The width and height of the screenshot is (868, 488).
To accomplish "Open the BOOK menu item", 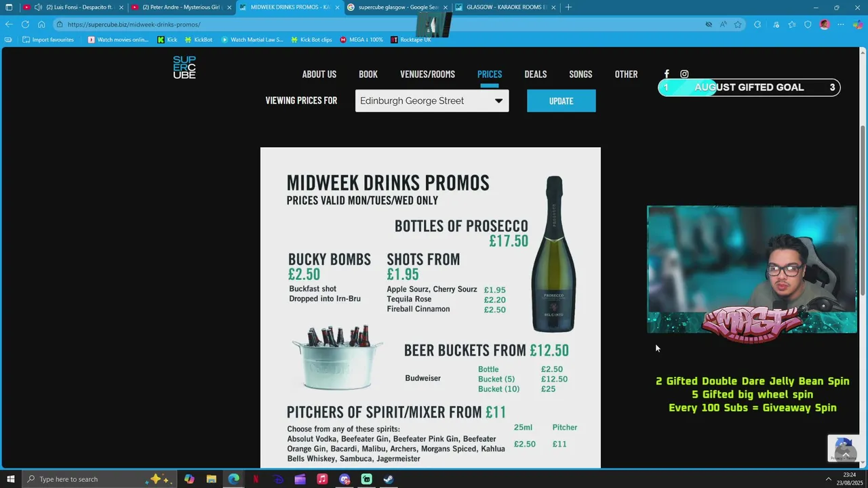I will point(368,75).
